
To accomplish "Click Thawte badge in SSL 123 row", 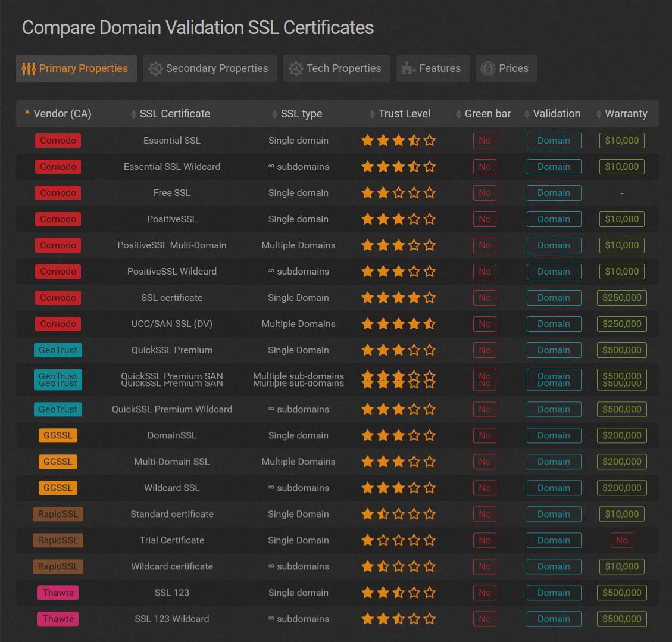I will point(58,592).
